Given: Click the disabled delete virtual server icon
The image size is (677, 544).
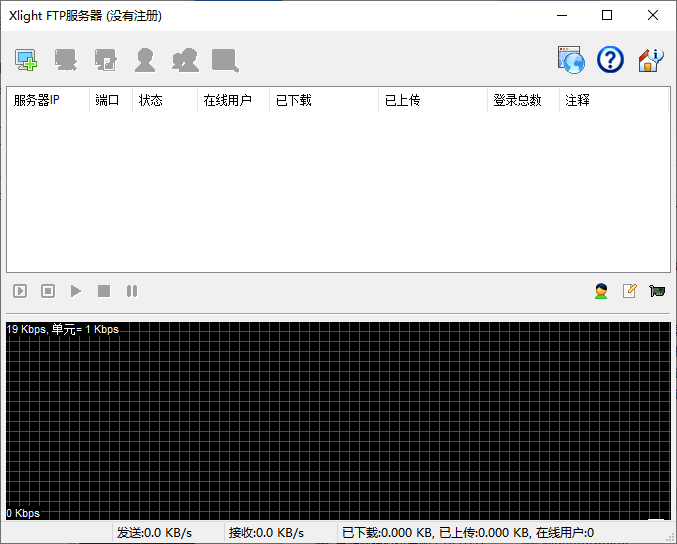Looking at the screenshot, I should point(66,60).
